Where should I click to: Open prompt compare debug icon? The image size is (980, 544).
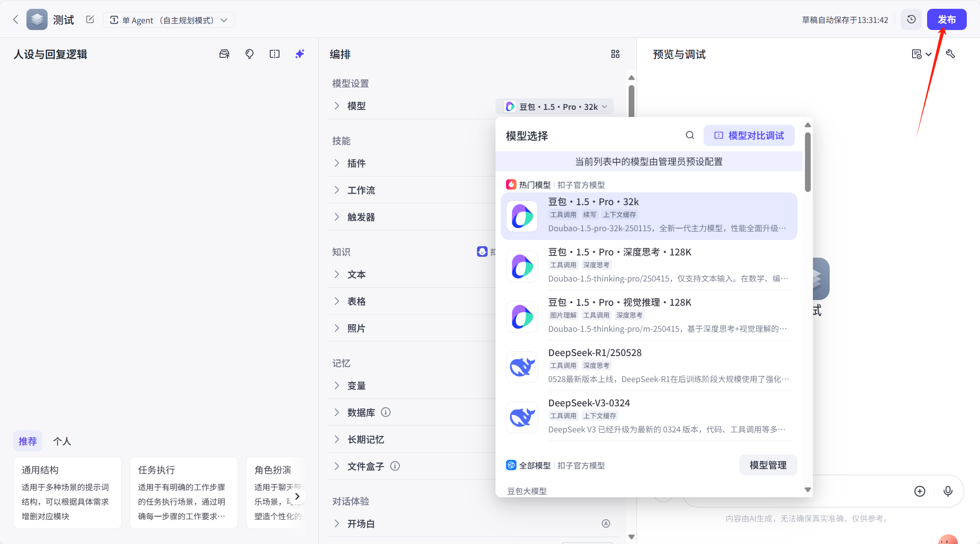coord(275,54)
